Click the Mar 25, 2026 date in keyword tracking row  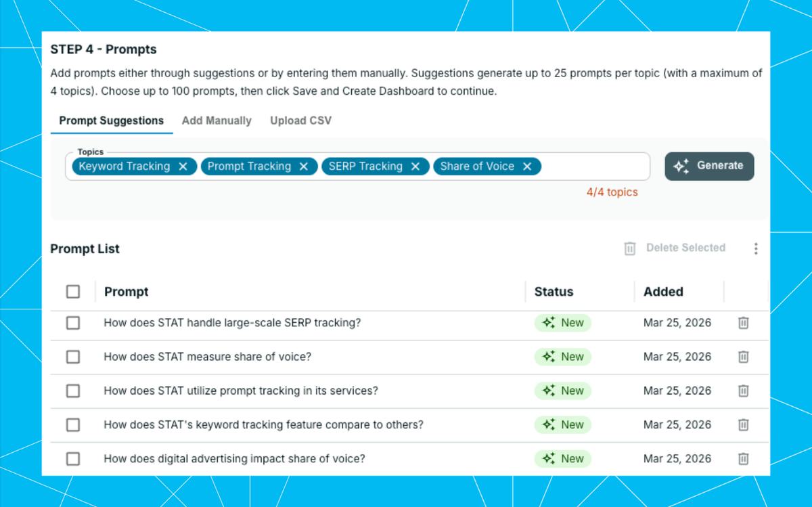point(677,424)
